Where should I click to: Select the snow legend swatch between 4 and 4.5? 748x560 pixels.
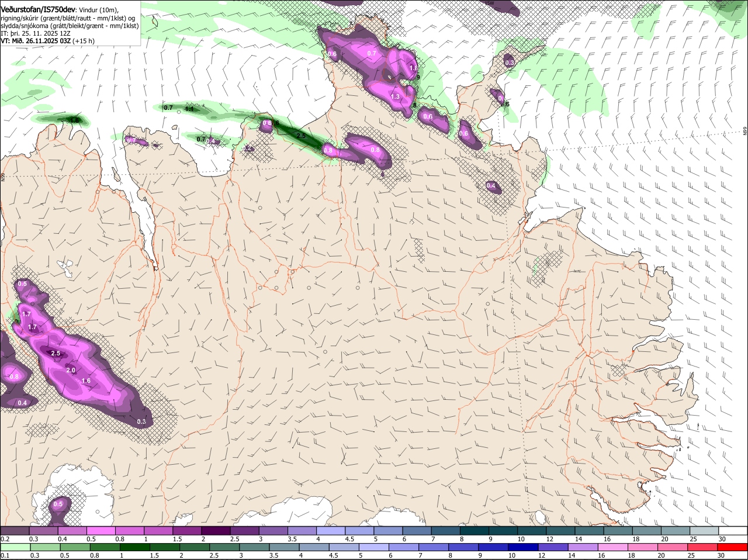(x=331, y=530)
